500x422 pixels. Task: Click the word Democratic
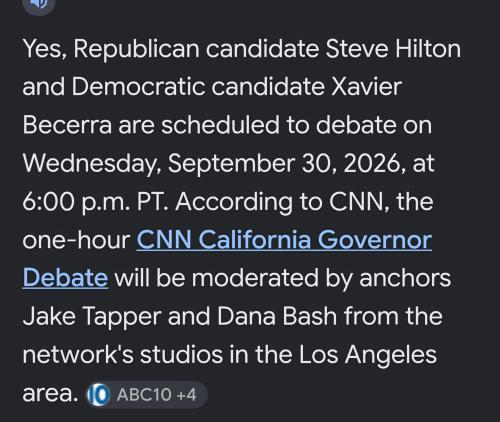(x=138, y=87)
